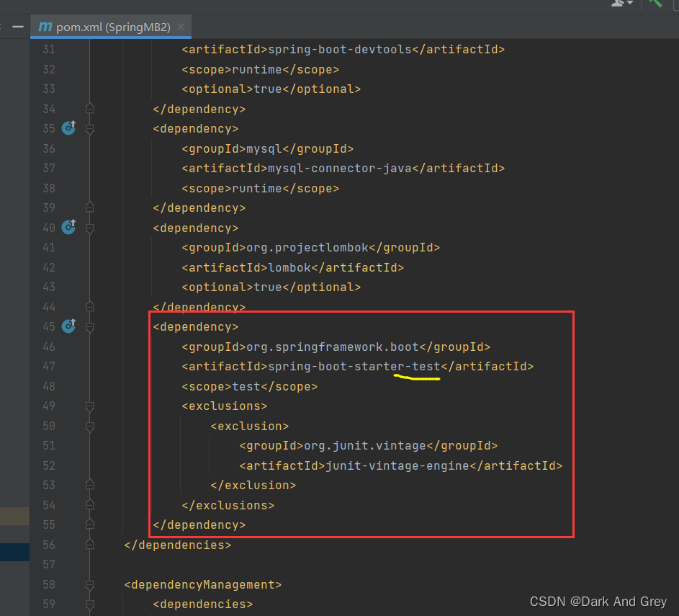Screen dimensions: 679x616
Task: Collapse the dependency block at line 45
Action: (x=90, y=328)
